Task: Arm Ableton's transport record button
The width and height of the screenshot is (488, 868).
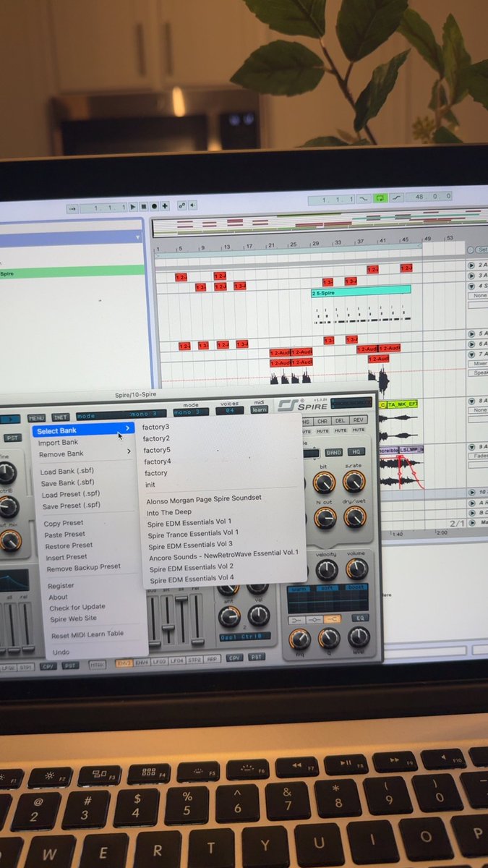Action: tap(154, 207)
